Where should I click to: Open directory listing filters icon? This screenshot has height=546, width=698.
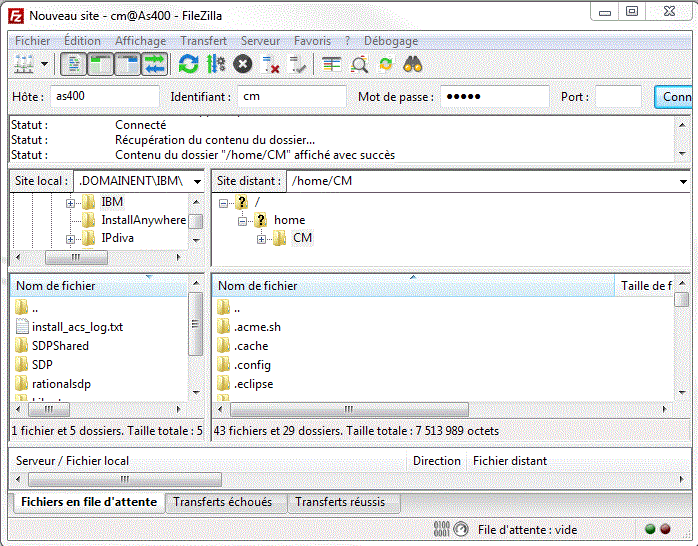tap(332, 64)
